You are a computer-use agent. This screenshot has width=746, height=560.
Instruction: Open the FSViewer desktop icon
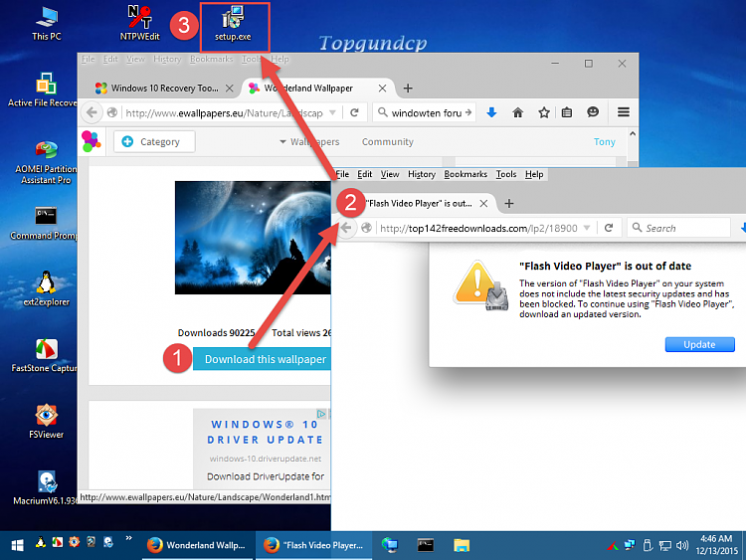46,421
